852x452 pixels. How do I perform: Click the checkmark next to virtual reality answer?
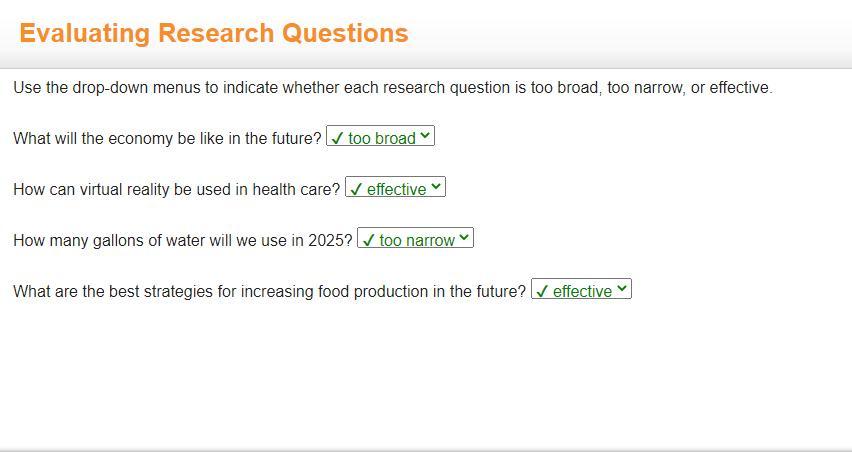(356, 189)
